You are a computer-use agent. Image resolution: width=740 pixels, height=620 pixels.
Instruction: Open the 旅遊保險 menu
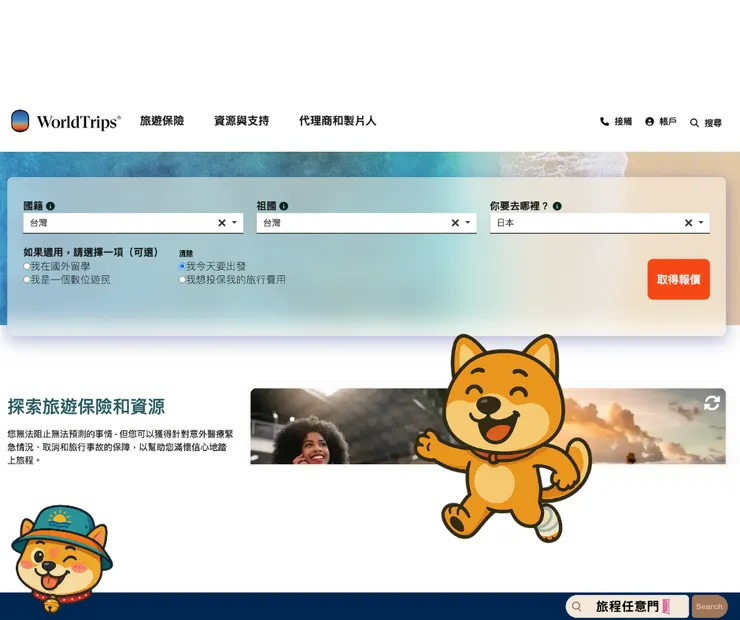coord(162,121)
